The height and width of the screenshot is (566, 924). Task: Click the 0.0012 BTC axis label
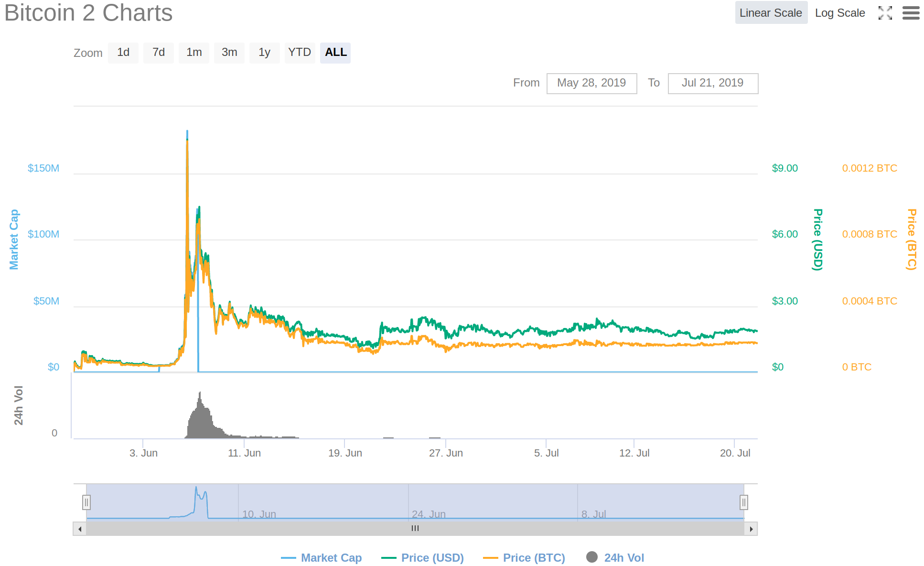(870, 168)
